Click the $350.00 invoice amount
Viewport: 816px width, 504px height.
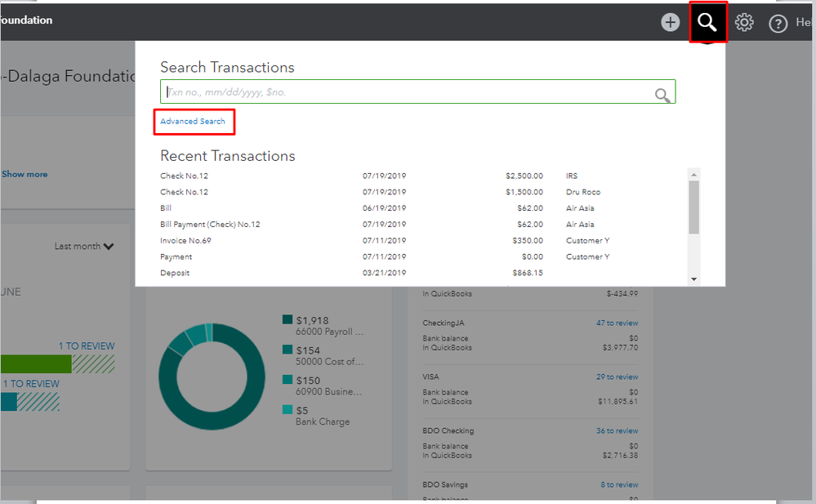(527, 240)
